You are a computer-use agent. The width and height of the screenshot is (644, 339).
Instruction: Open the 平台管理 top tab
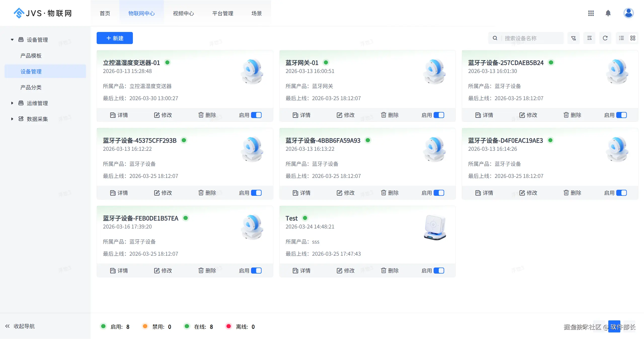(x=222, y=13)
